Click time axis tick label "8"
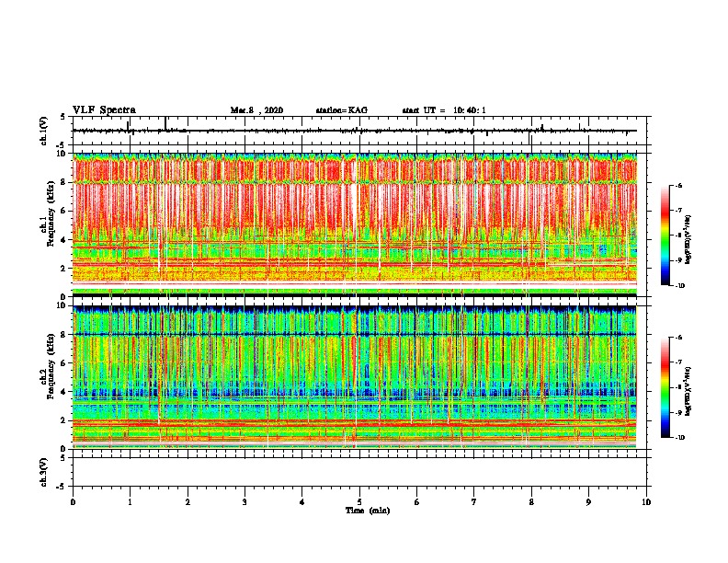This screenshot has width=728, height=563. [531, 502]
